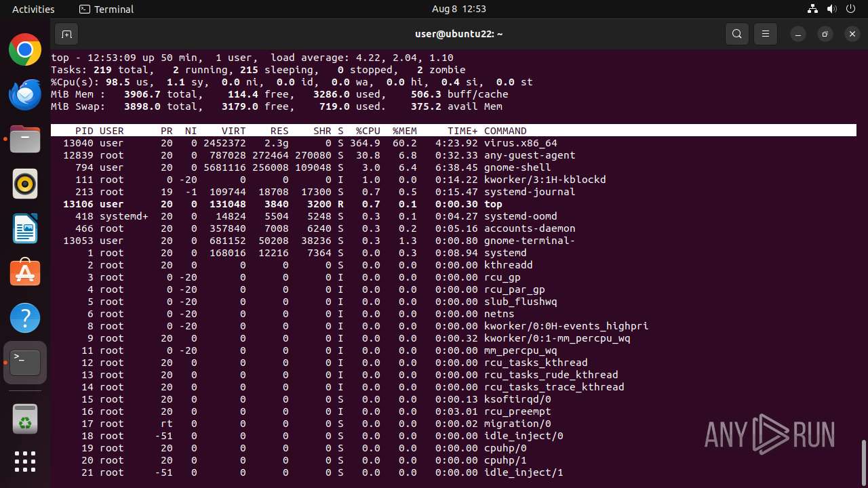
Task: Select the Terminal icon in dock
Action: point(25,363)
